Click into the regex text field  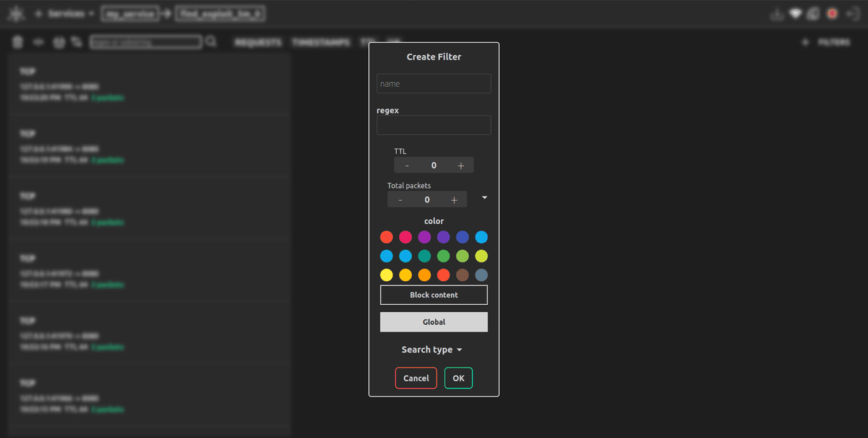434,125
